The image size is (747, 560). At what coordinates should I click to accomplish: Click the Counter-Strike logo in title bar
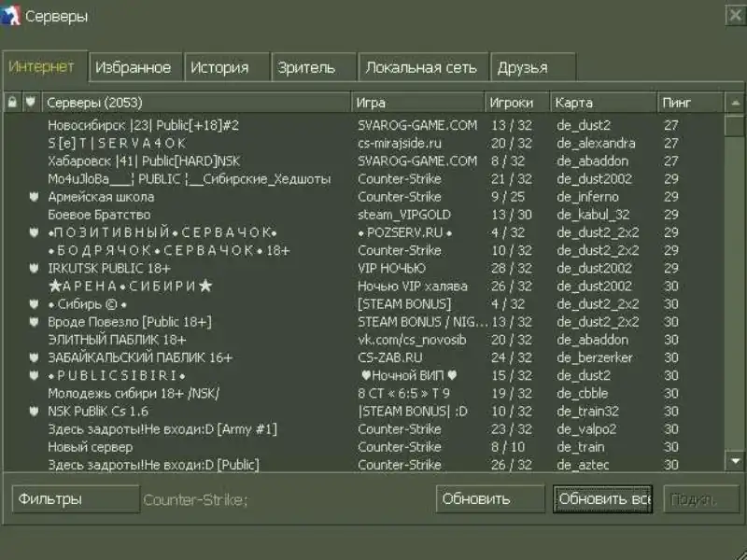pos(10,15)
